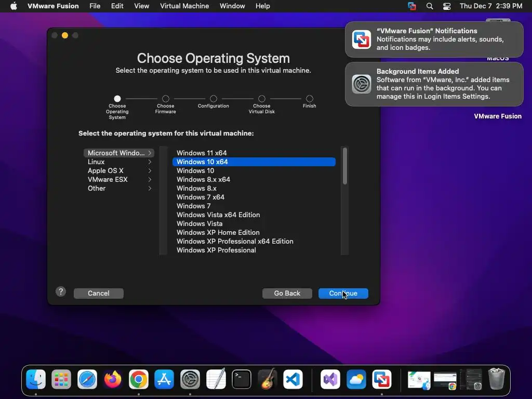Open Control Center in menu bar
Viewport: 532px width, 399px height.
point(447,6)
